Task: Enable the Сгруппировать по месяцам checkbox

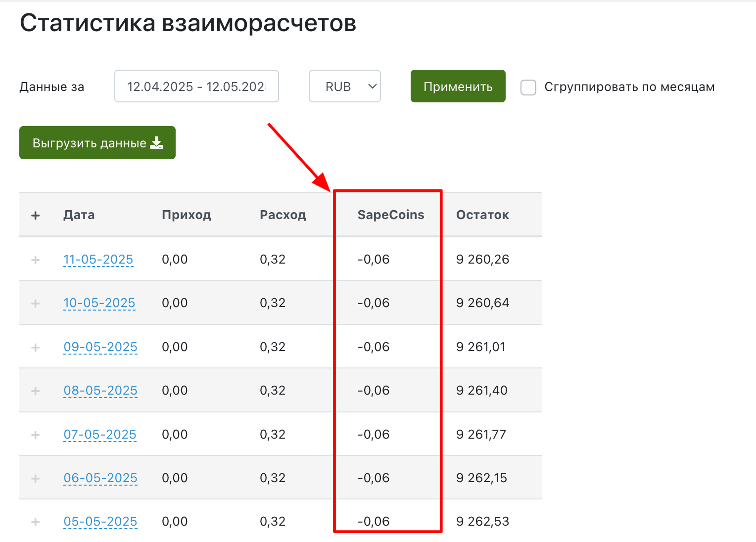Action: click(x=528, y=87)
